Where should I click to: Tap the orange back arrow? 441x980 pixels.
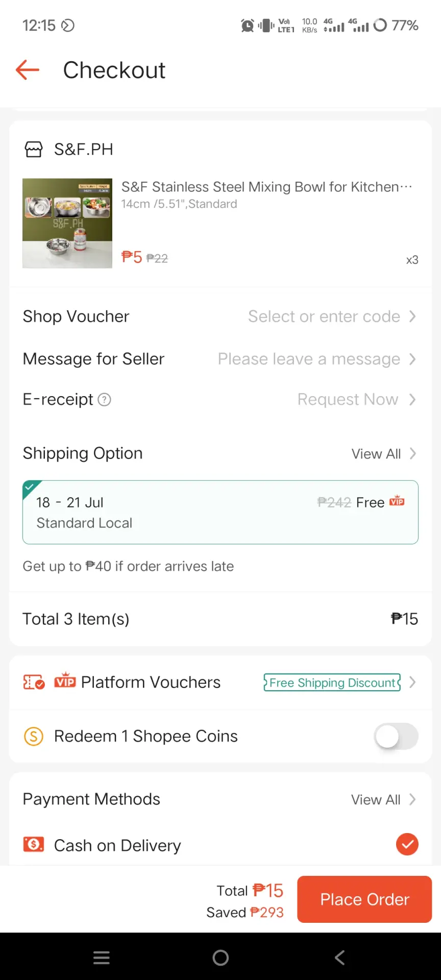coord(28,70)
